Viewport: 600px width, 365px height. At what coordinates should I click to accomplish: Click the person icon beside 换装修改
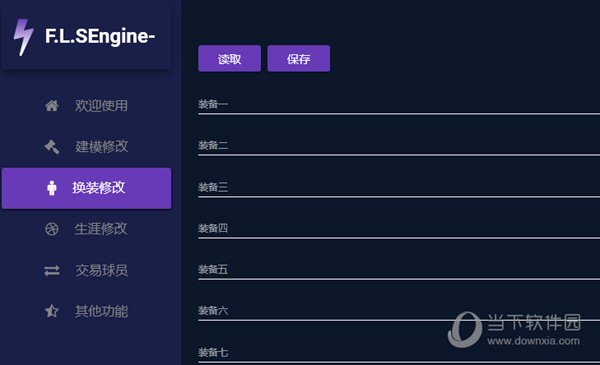click(52, 188)
